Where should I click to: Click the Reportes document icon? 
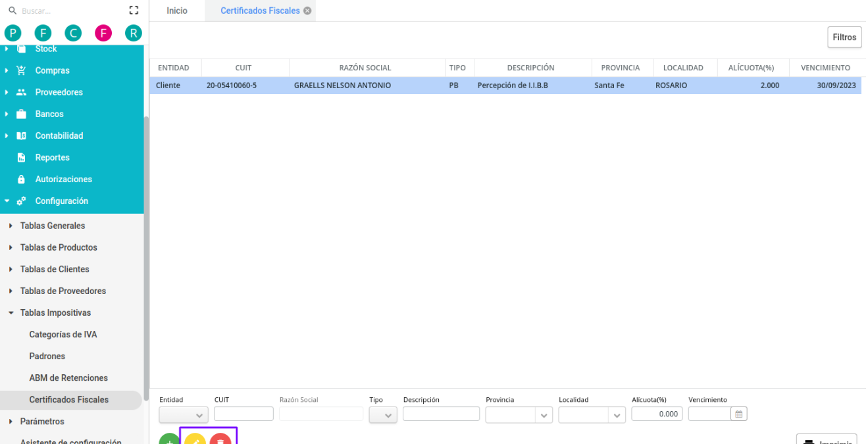21,157
